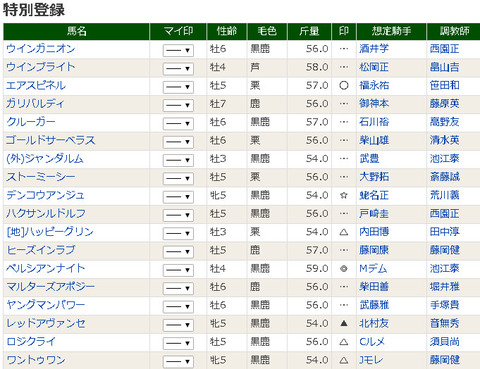This screenshot has height=369, width=480.
Task: Open trainer 音無秀 profile link
Action: pyautogui.click(x=444, y=324)
